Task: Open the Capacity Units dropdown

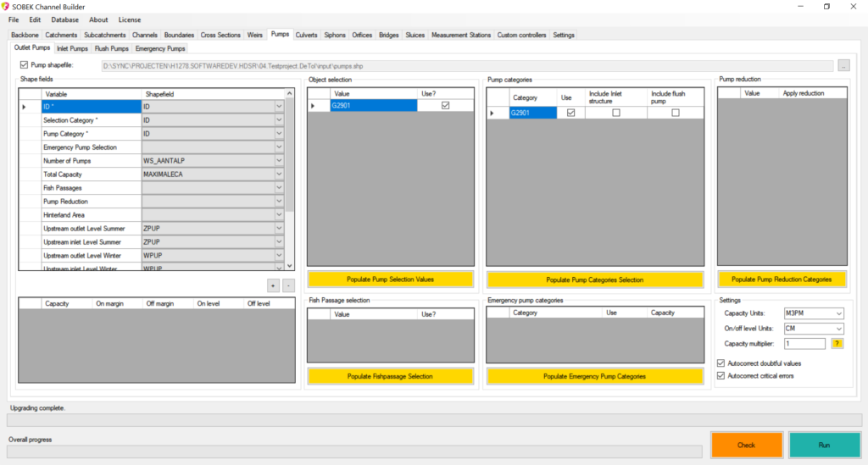Action: coord(837,313)
